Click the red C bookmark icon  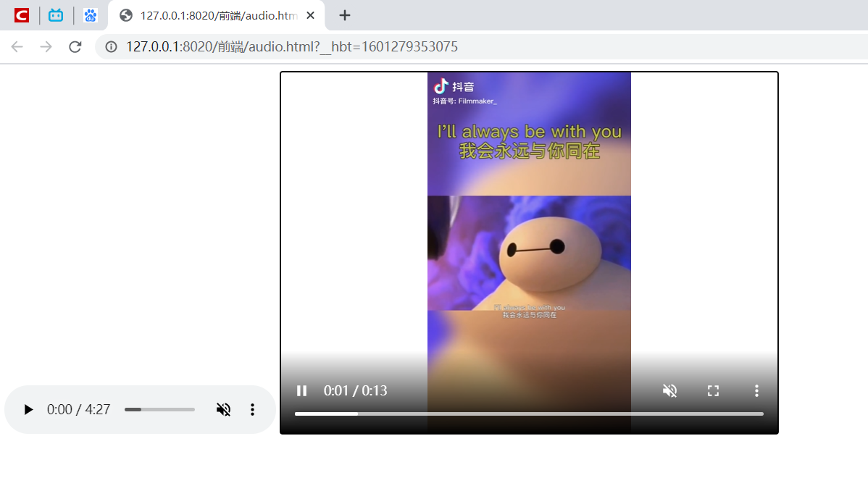(x=21, y=15)
